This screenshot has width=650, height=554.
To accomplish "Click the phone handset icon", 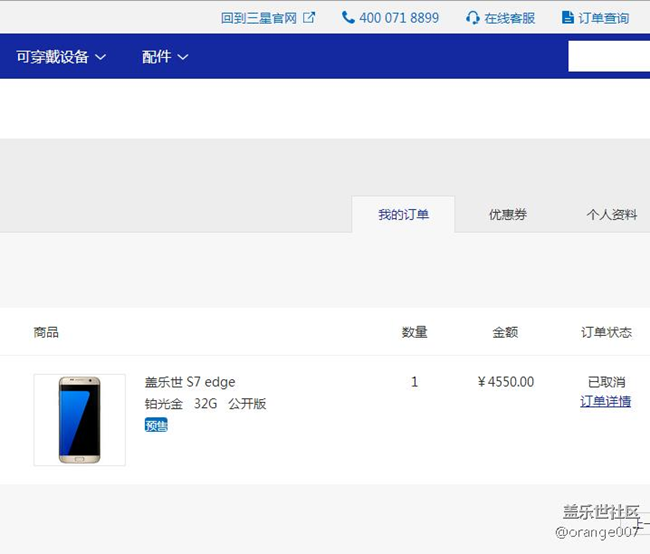I will 348,17.
